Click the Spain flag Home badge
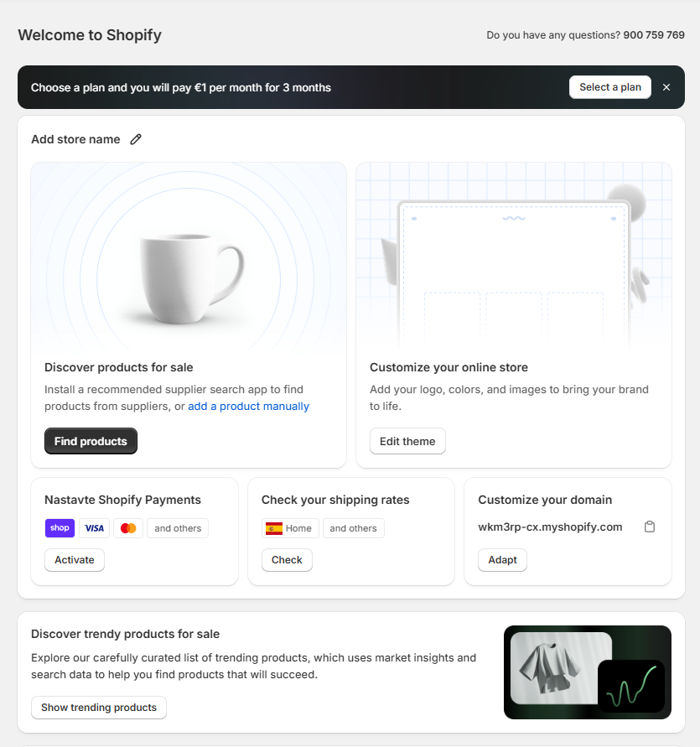700x747 pixels. pos(289,528)
